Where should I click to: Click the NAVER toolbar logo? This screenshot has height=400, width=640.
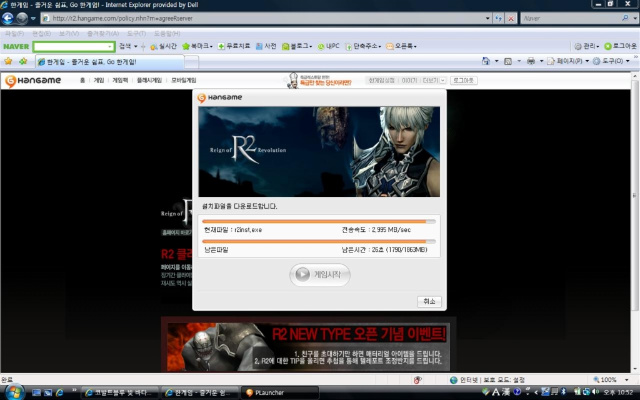(x=16, y=47)
